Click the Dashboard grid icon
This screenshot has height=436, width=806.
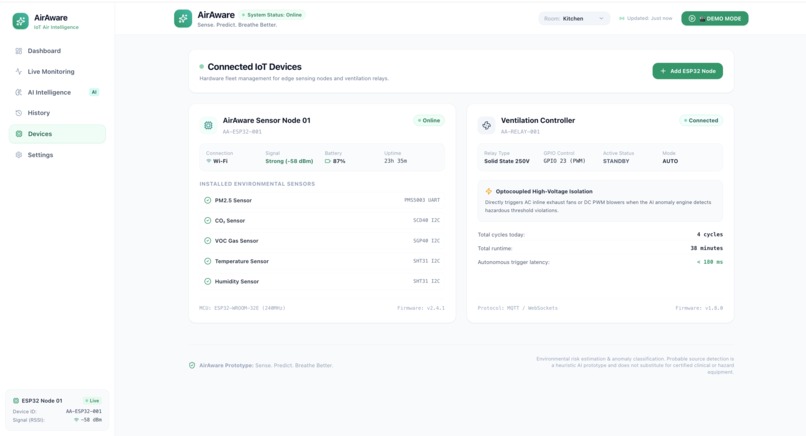coord(19,51)
